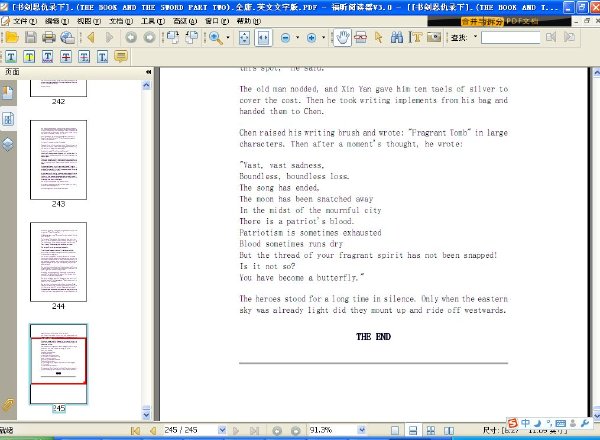600x440 pixels.
Task: Fit page to window icon
Action: [244, 37]
